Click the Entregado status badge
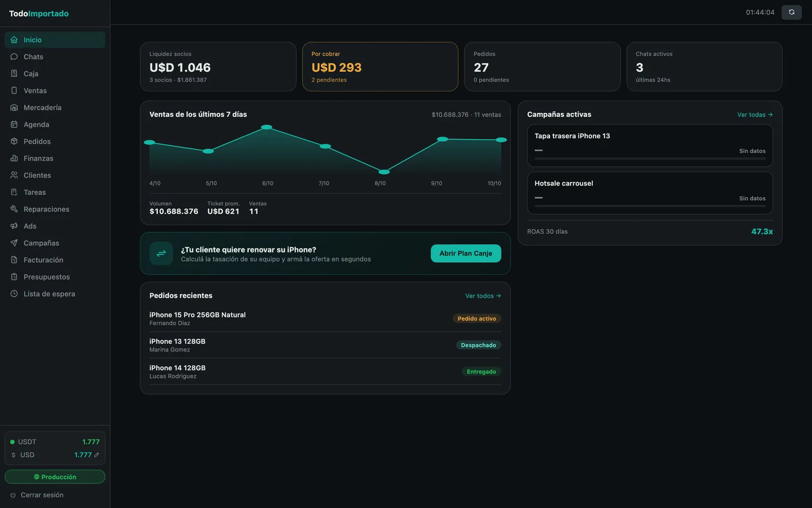Screen dimensions: 812x508 click(x=482, y=371)
